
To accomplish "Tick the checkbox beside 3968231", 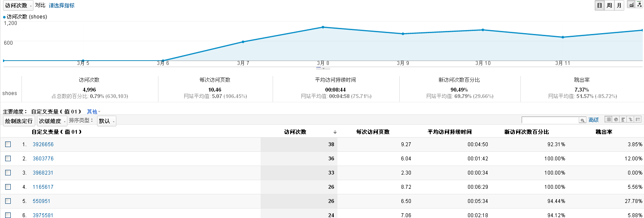I will click(x=8, y=173).
